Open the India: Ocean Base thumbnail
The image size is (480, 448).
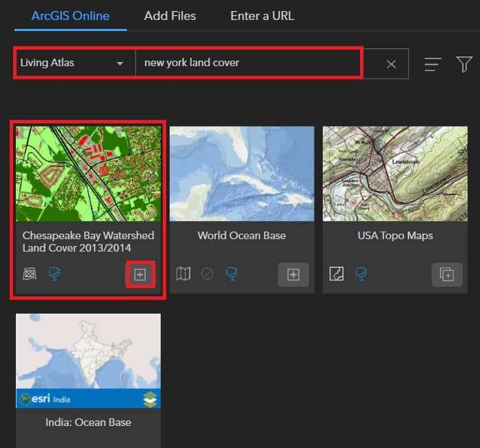pyautogui.click(x=88, y=360)
